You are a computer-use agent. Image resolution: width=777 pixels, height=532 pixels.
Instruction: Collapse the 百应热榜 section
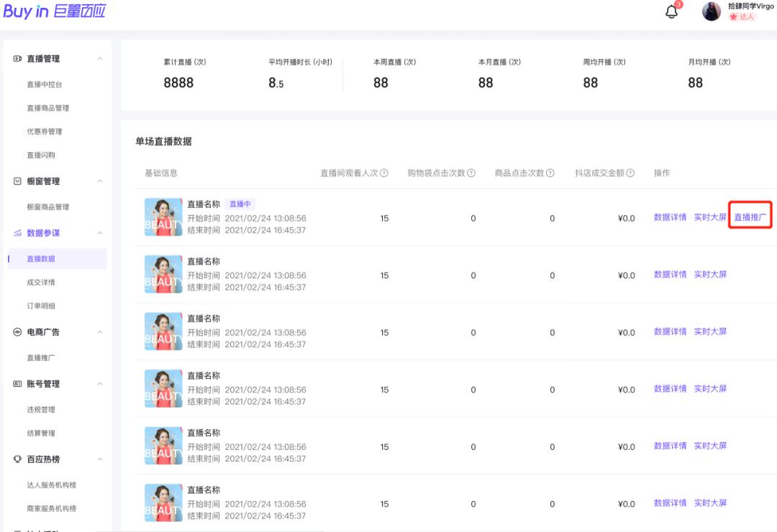coord(101,459)
